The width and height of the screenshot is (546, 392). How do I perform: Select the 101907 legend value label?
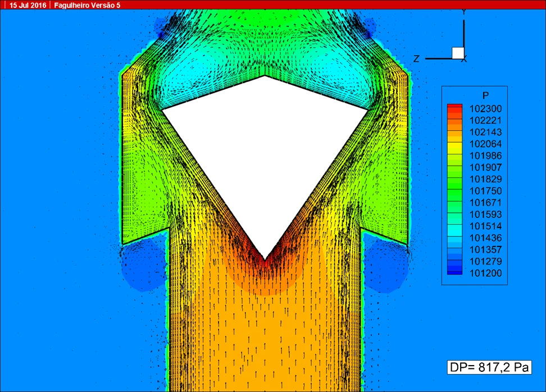pos(485,167)
